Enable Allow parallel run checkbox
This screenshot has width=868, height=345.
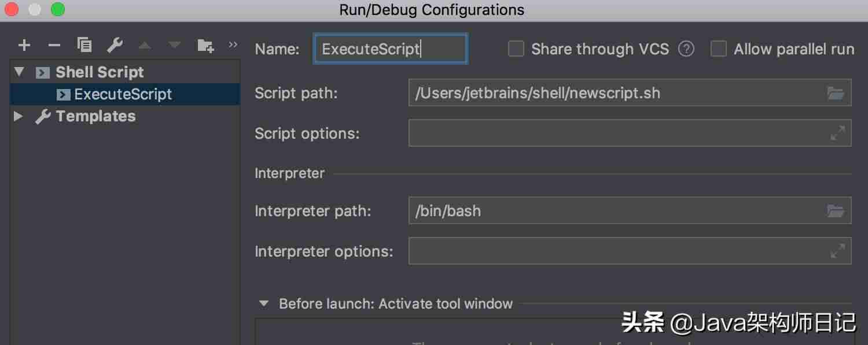[718, 49]
